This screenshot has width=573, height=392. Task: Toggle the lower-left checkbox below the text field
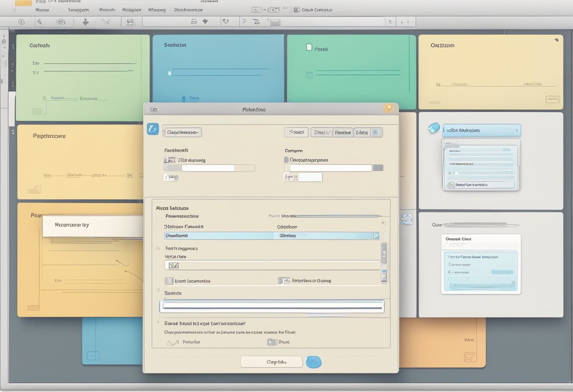coord(169,281)
